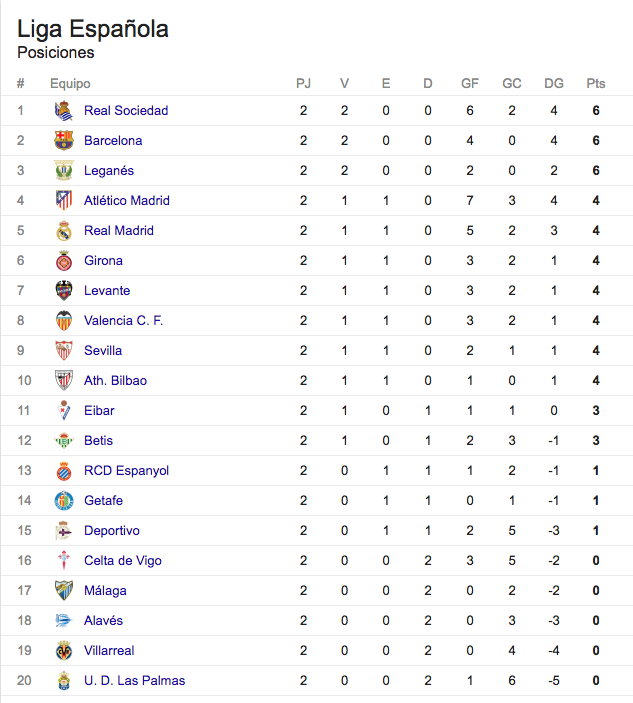Click the Deportivo team name
This screenshot has height=703, width=633.
[x=112, y=531]
